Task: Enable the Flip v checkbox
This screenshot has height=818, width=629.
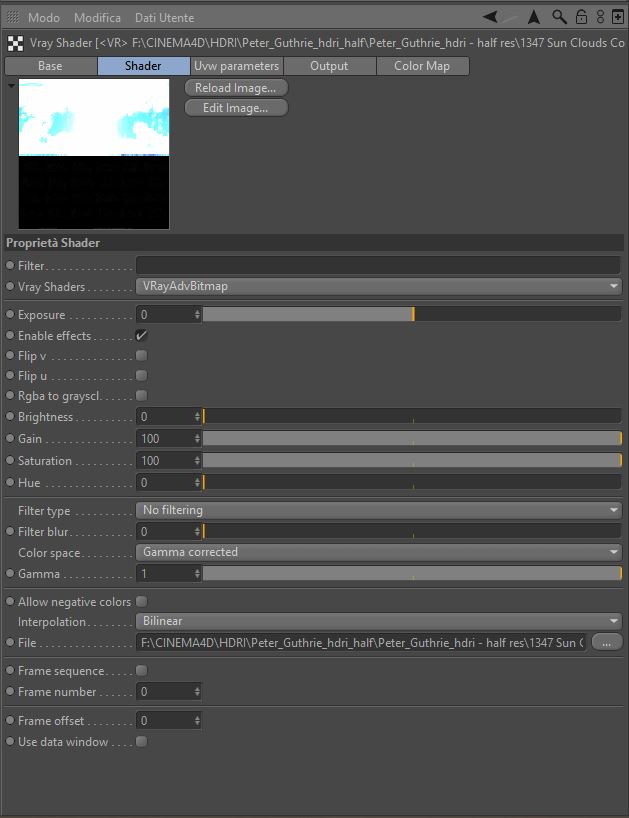Action: click(x=141, y=355)
